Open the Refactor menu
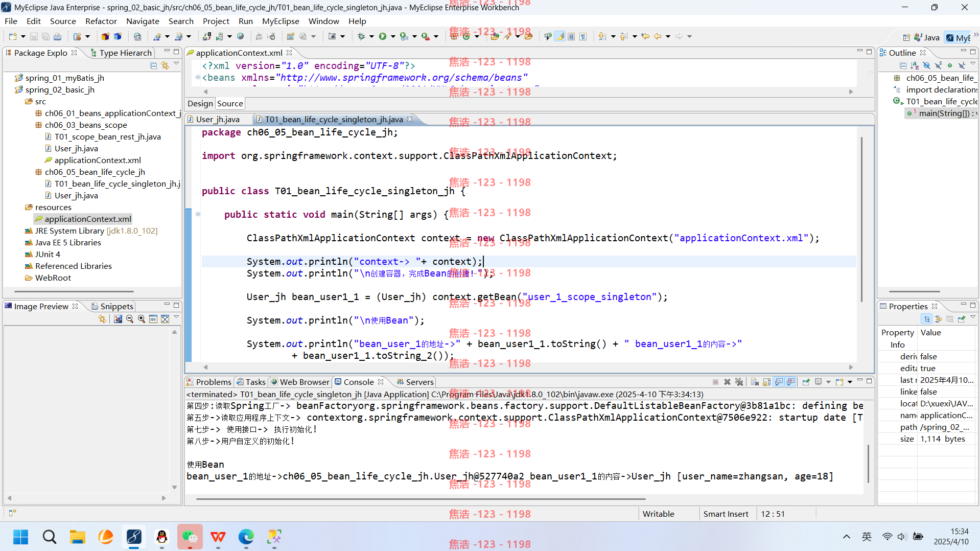This screenshot has width=980, height=551. pyautogui.click(x=101, y=21)
